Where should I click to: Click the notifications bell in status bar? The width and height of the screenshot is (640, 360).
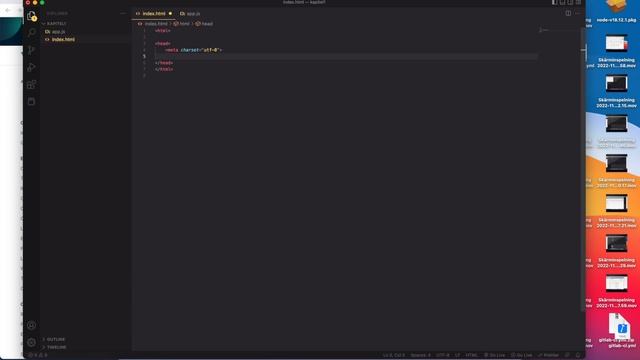click(x=578, y=355)
